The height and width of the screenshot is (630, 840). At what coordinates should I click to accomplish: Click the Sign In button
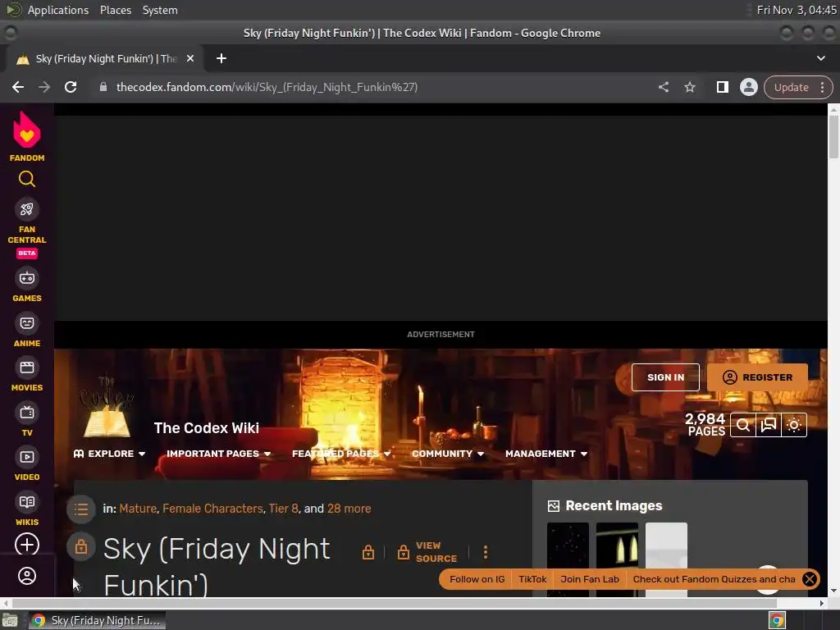tap(665, 377)
